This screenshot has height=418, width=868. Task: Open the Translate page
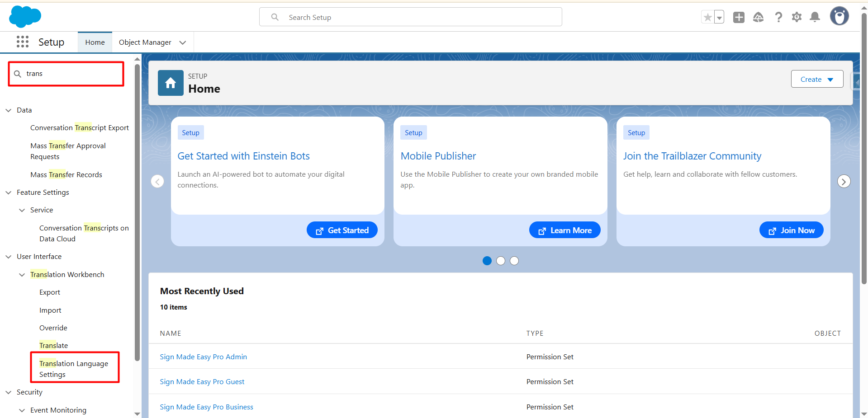pyautogui.click(x=53, y=346)
